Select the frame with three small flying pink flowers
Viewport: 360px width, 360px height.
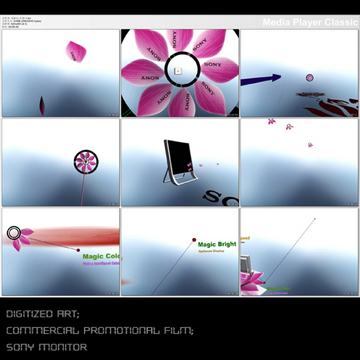299,162
